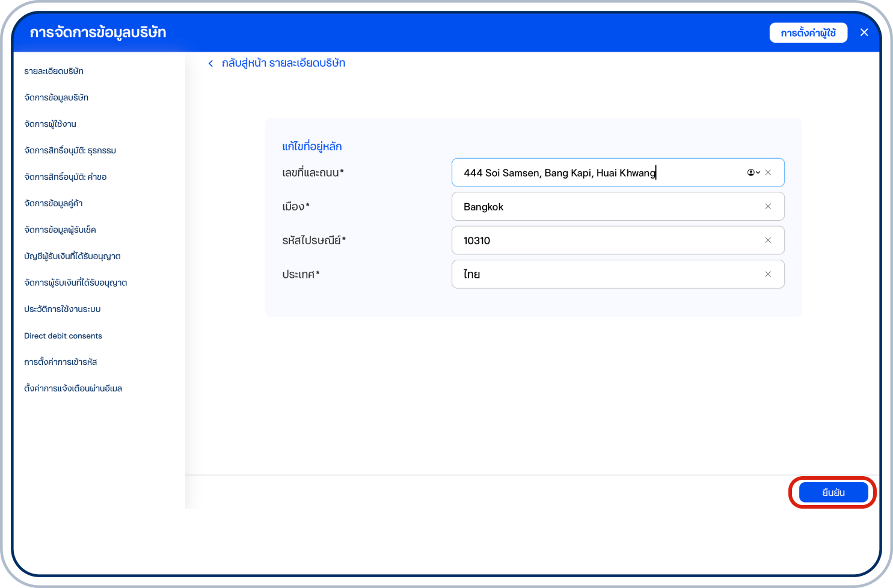Image resolution: width=893 pixels, height=588 pixels.
Task: Open ประวัติการใช้งานระบบ in sidebar
Action: [62, 309]
